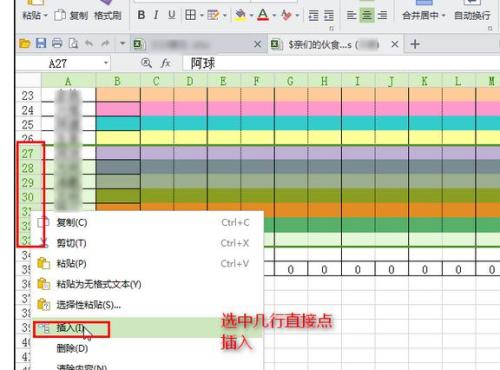Choose 插入(I) in context menu
500x370 pixels.
click(x=147, y=328)
